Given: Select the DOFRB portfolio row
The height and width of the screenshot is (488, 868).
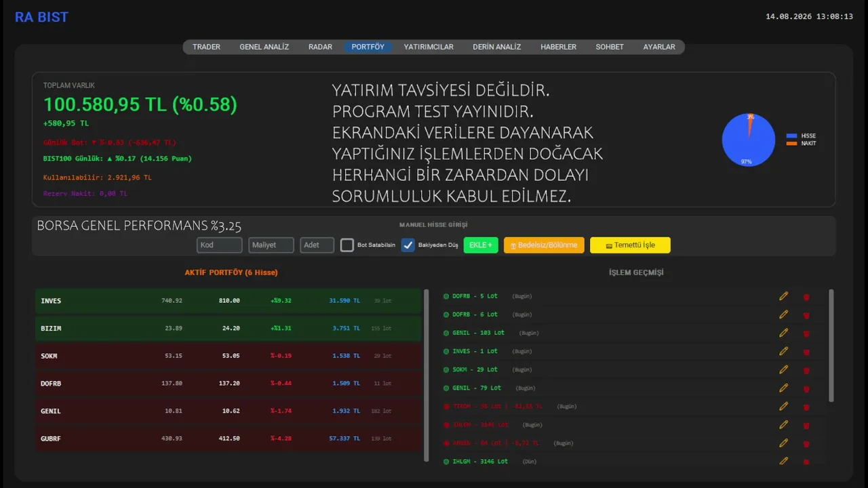Looking at the screenshot, I should click(x=229, y=383).
